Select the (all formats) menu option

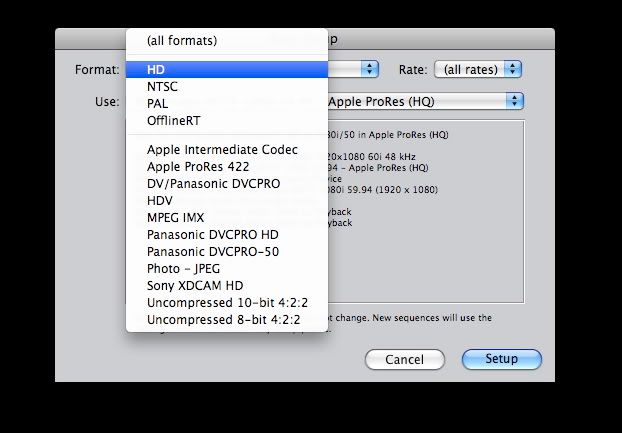[227, 41]
